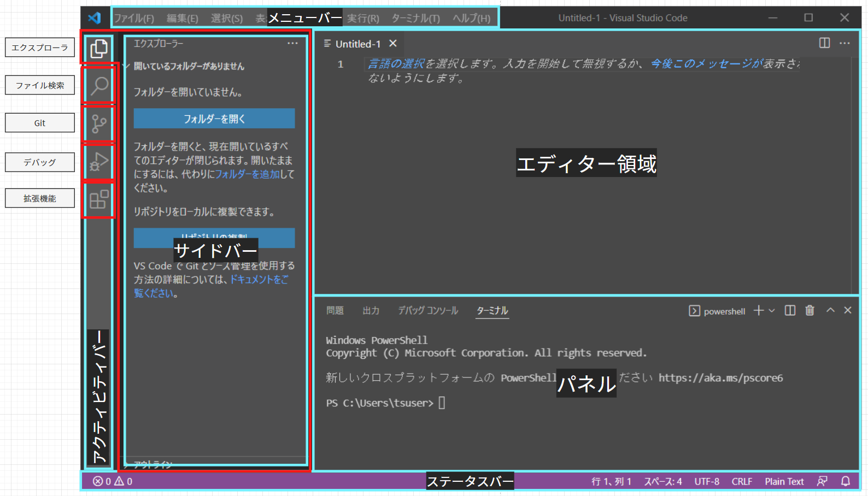
Task: Open the errors and warnings count indicator
Action: [113, 481]
